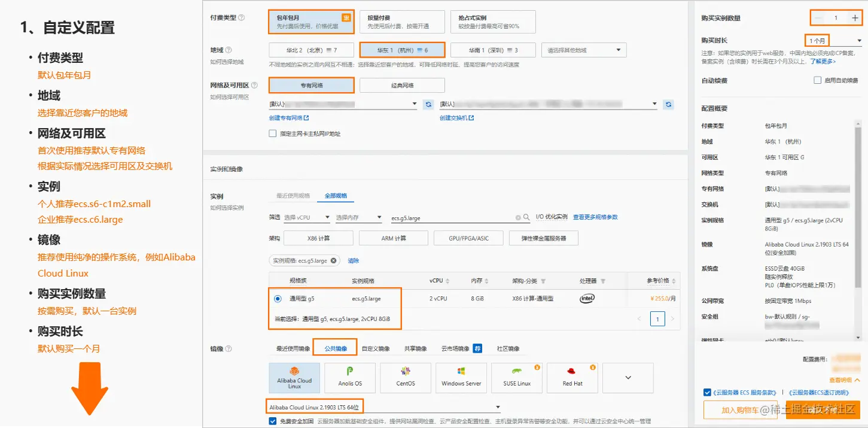Switch to 共享镜像 tab
Viewport: 868px width, 428px height.
415,348
